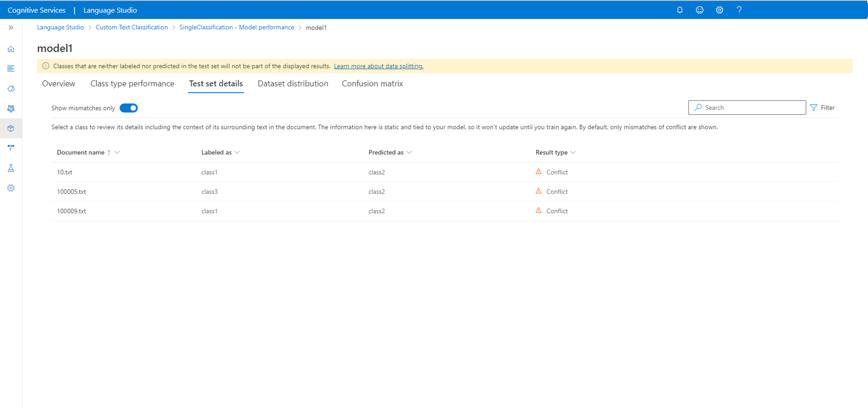Open project settings gear in sidebar

click(11, 188)
